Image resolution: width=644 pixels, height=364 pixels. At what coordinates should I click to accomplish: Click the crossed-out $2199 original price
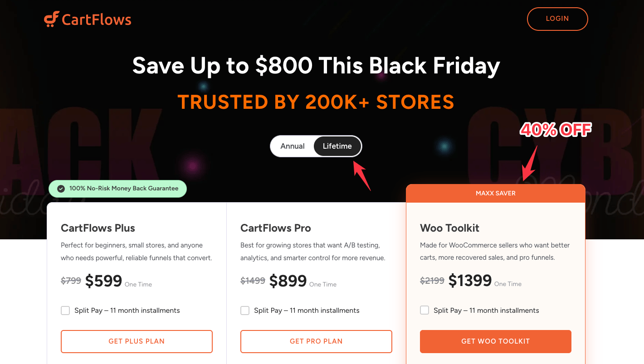[x=432, y=281]
